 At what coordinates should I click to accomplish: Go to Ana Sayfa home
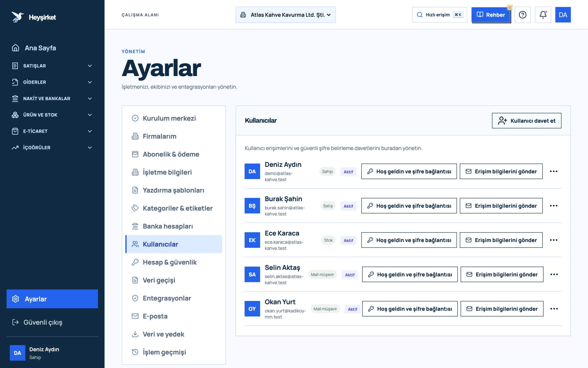coord(52,48)
